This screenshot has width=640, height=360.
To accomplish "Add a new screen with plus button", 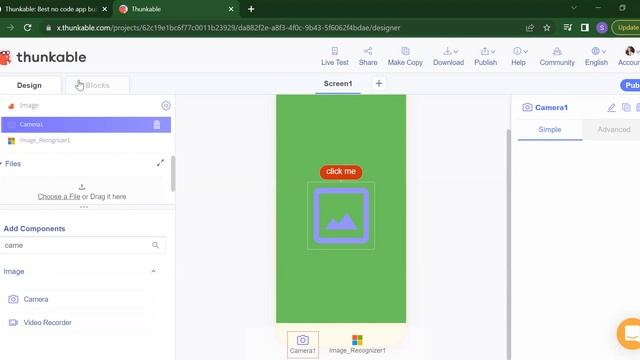I will coord(379,84).
